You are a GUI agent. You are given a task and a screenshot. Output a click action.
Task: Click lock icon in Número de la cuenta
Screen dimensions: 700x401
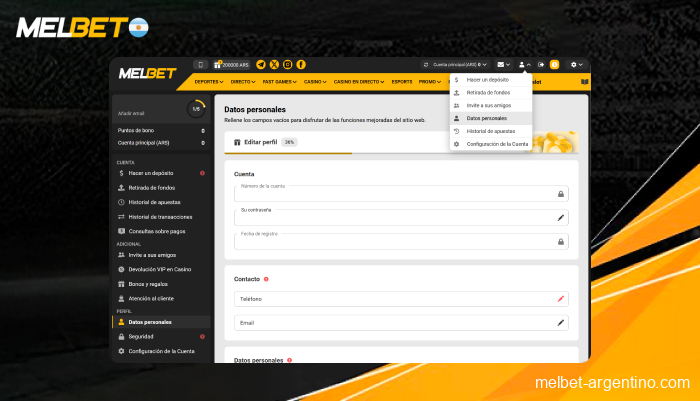(x=561, y=194)
